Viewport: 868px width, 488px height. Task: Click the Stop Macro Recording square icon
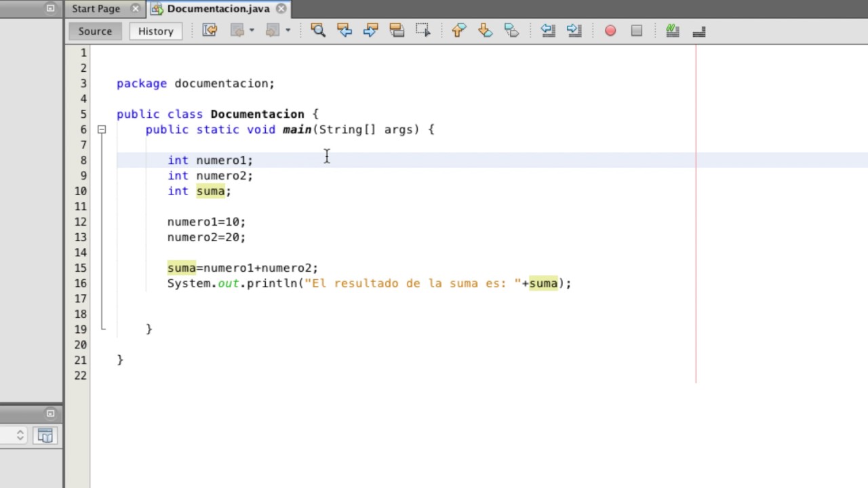636,30
